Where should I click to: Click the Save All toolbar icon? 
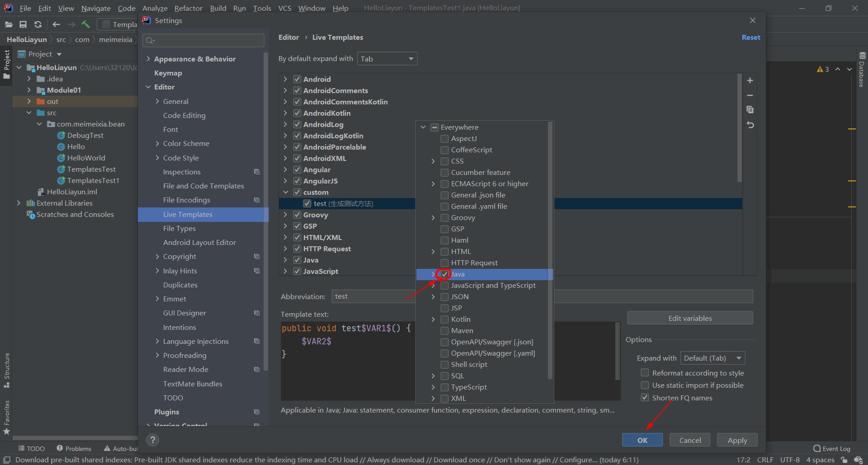click(x=23, y=24)
